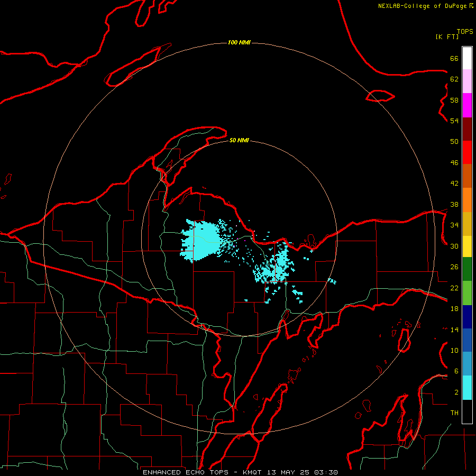Click the '100 NMI' range ring label

(239, 42)
